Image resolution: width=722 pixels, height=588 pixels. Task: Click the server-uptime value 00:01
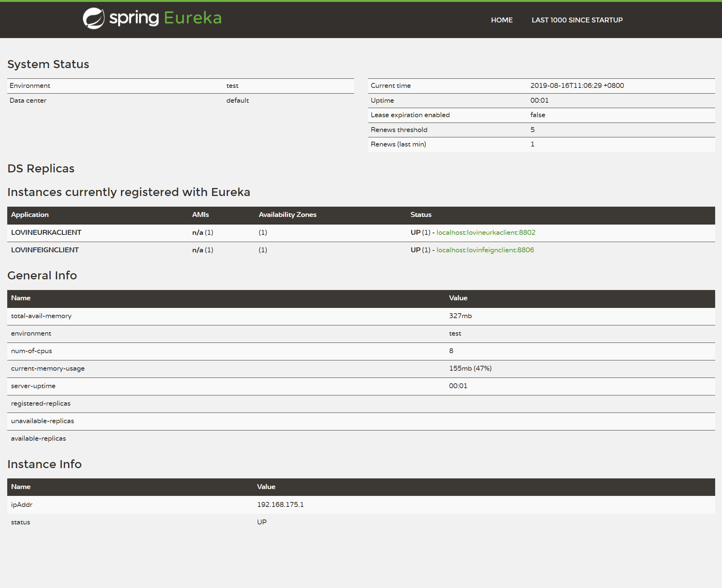[458, 386]
